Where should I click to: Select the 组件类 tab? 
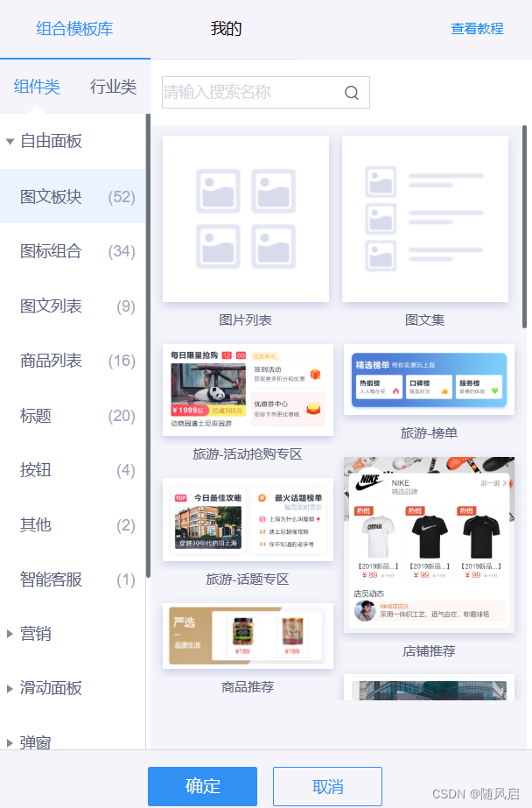click(x=37, y=87)
